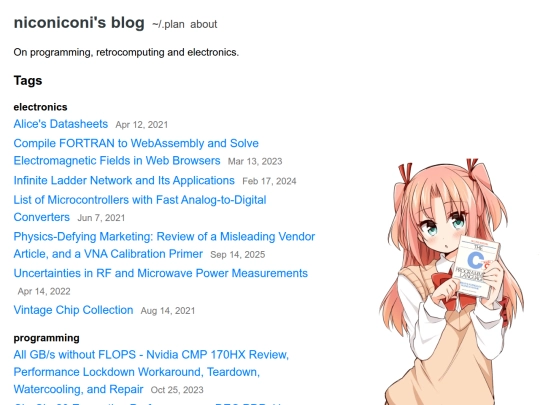The width and height of the screenshot is (540, 405).
Task: Click the C Programming Language book image
Action: tap(477, 267)
